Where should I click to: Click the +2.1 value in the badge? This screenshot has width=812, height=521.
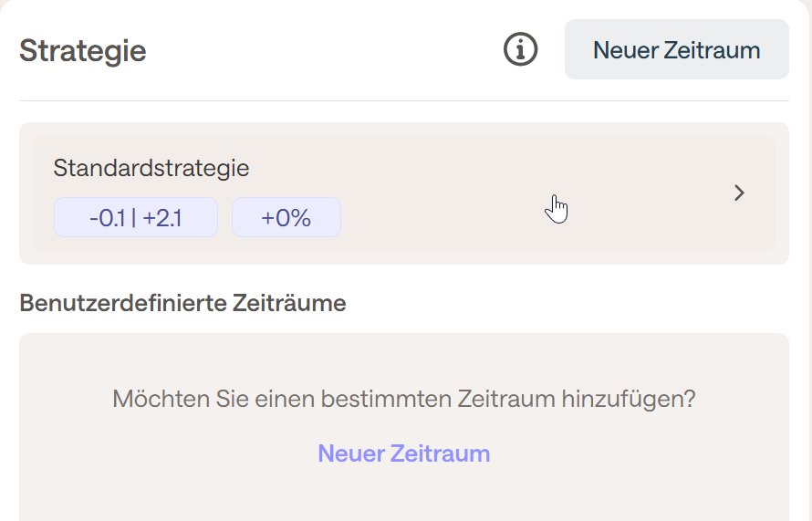(x=162, y=218)
